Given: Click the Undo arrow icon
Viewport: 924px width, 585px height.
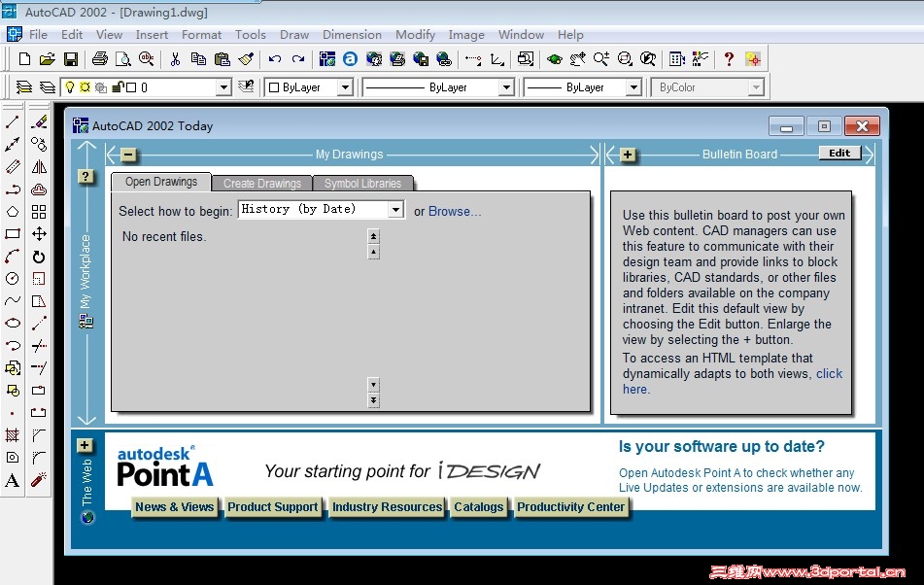Looking at the screenshot, I should click(x=275, y=59).
